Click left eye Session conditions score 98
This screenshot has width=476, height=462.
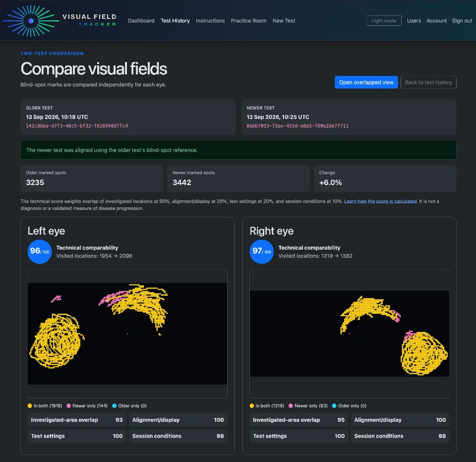click(220, 436)
